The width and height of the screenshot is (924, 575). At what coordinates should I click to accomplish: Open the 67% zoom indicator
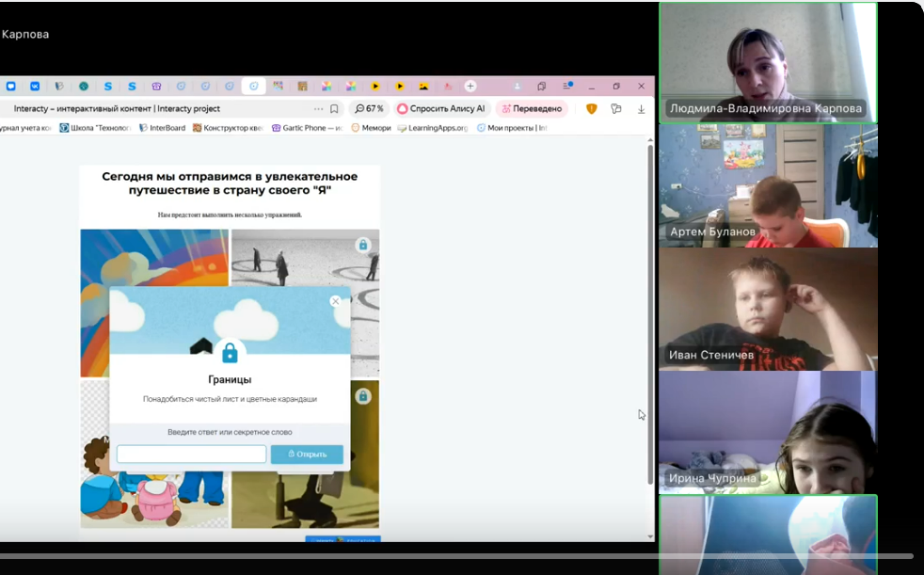[370, 109]
